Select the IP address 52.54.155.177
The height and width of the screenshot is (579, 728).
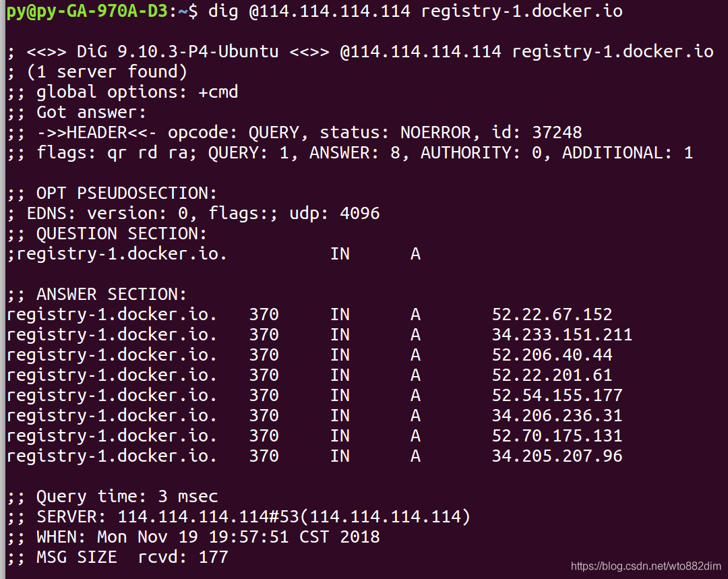pyautogui.click(x=557, y=396)
